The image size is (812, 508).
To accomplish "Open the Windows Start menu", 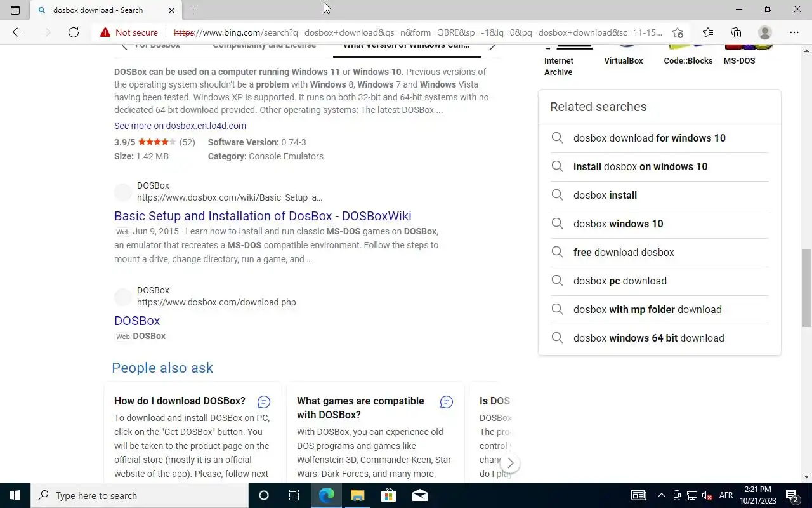I will pyautogui.click(x=15, y=495).
